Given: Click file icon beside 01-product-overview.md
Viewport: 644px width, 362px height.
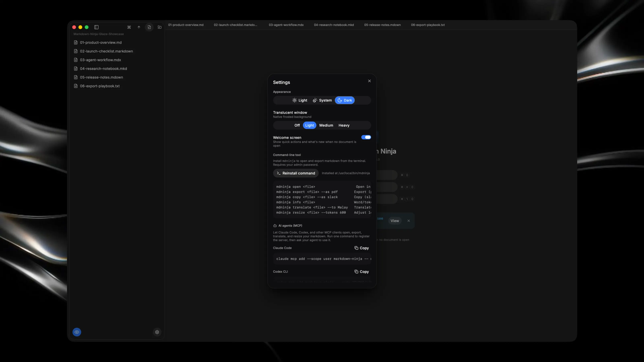Looking at the screenshot, I should click(x=76, y=42).
